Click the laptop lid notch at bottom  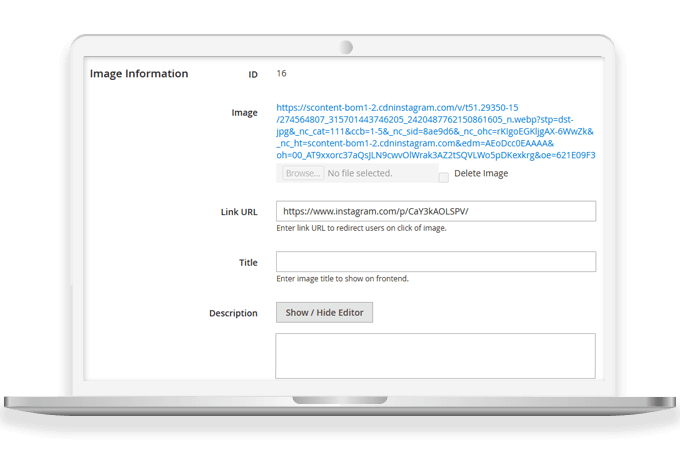(x=340, y=400)
